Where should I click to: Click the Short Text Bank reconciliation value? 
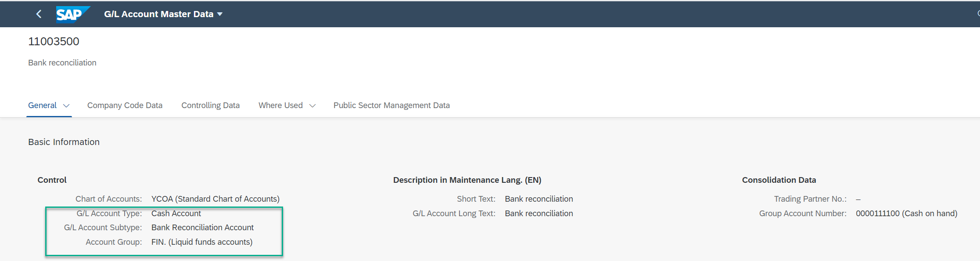(539, 199)
